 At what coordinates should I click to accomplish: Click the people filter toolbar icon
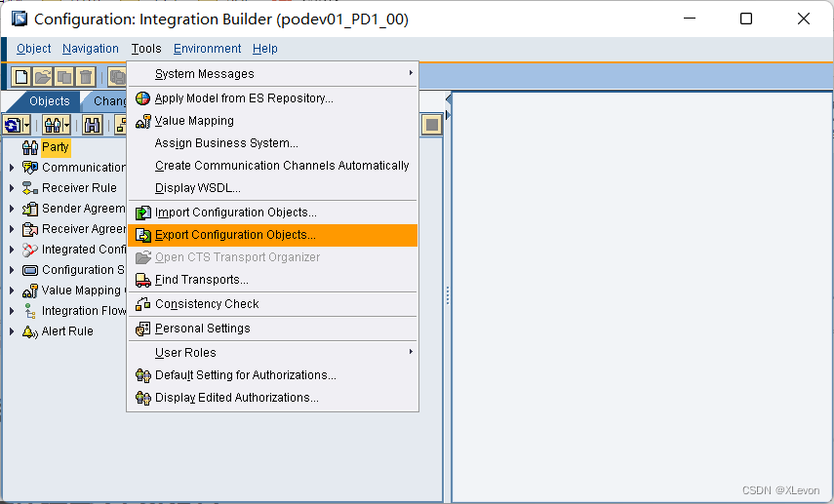click(x=53, y=126)
